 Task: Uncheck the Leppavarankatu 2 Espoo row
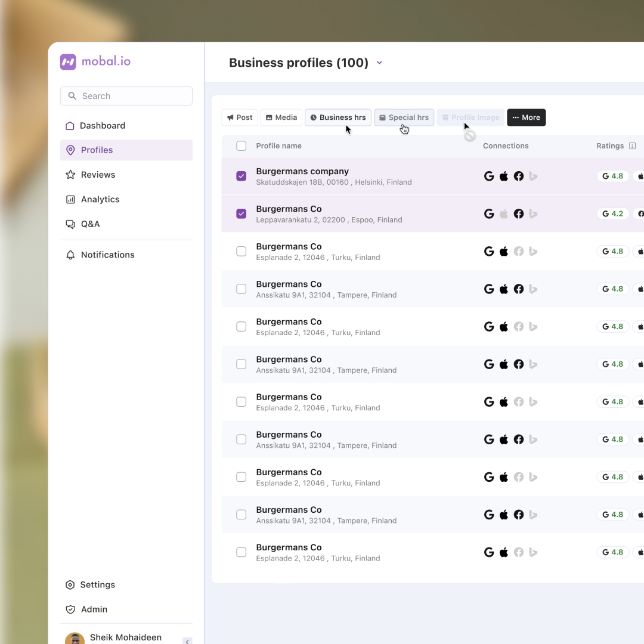(x=241, y=213)
